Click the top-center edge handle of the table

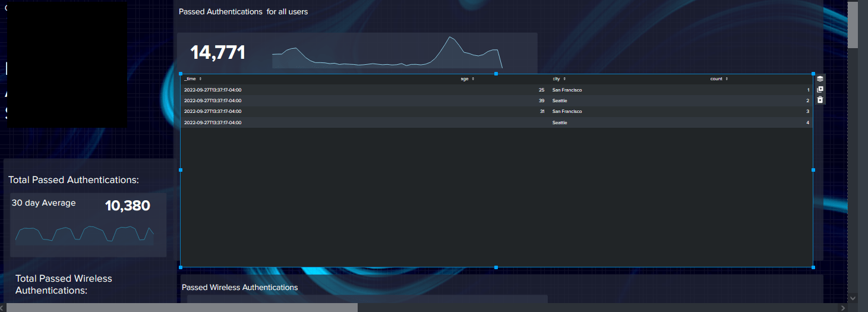[x=496, y=74]
